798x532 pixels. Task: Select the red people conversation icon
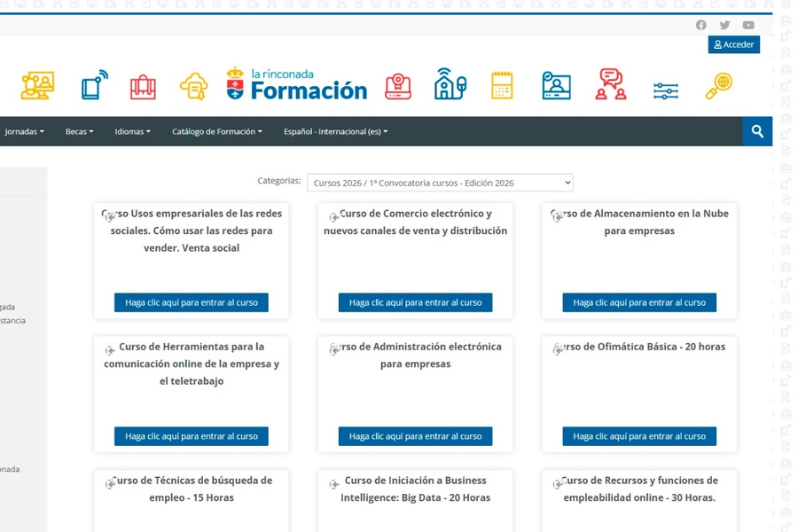(609, 86)
